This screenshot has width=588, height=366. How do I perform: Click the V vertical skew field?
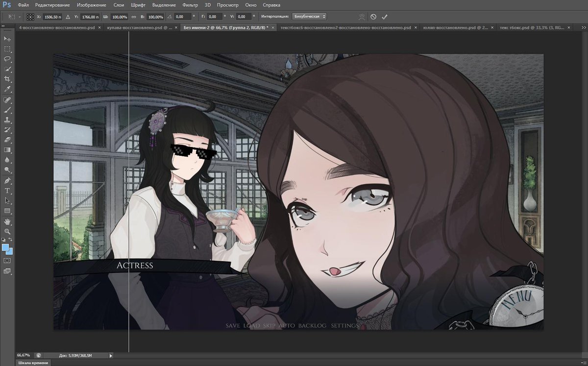click(x=245, y=17)
